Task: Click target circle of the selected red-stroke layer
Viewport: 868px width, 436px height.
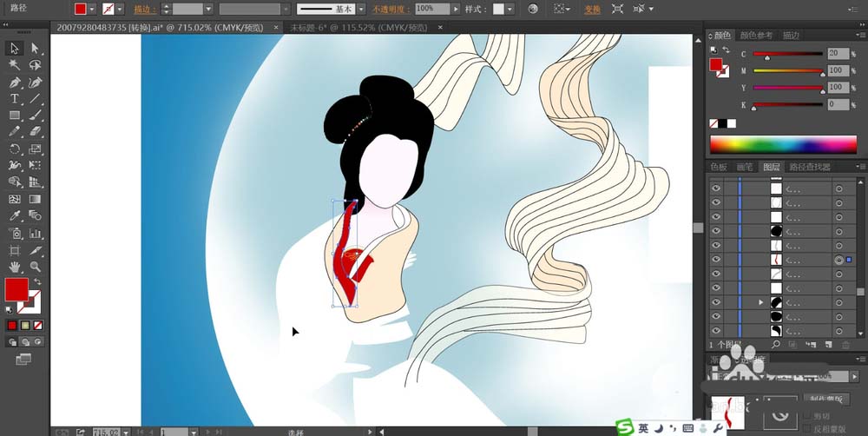Action: pos(839,260)
